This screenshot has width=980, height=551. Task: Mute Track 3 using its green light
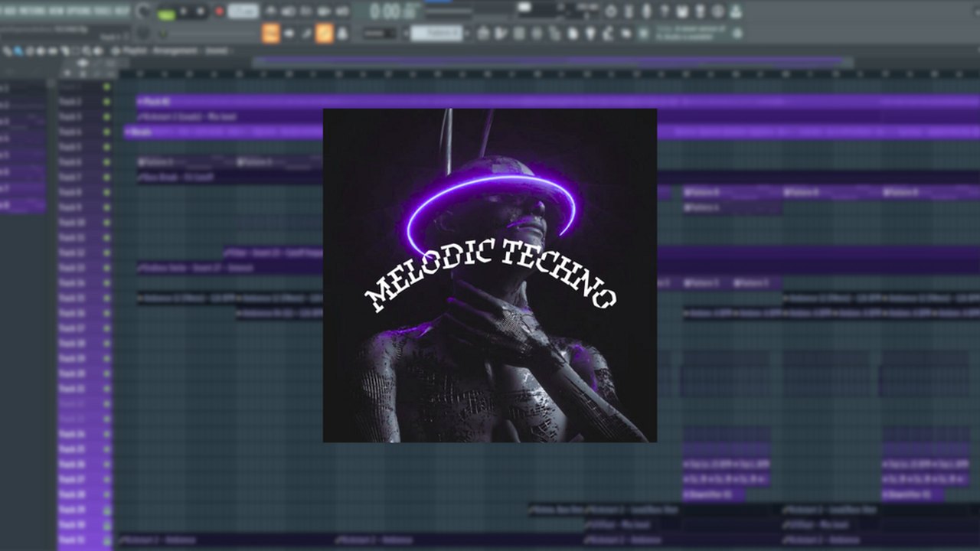[x=106, y=116]
